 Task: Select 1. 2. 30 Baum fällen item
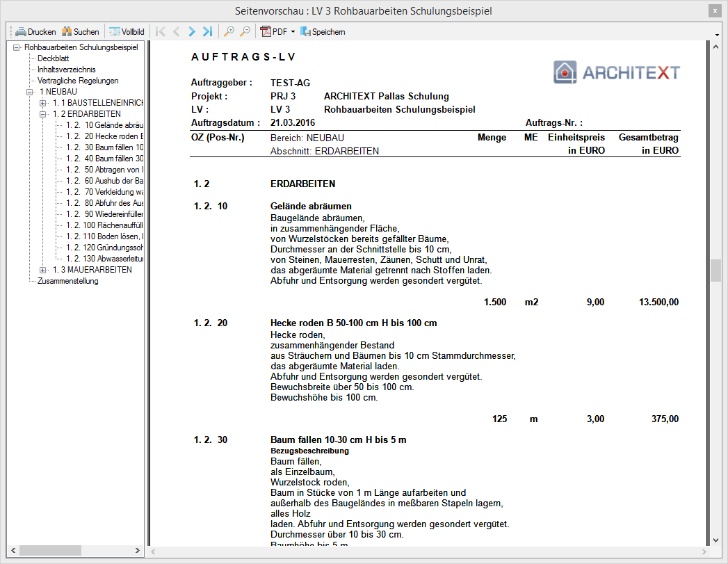coord(104,147)
